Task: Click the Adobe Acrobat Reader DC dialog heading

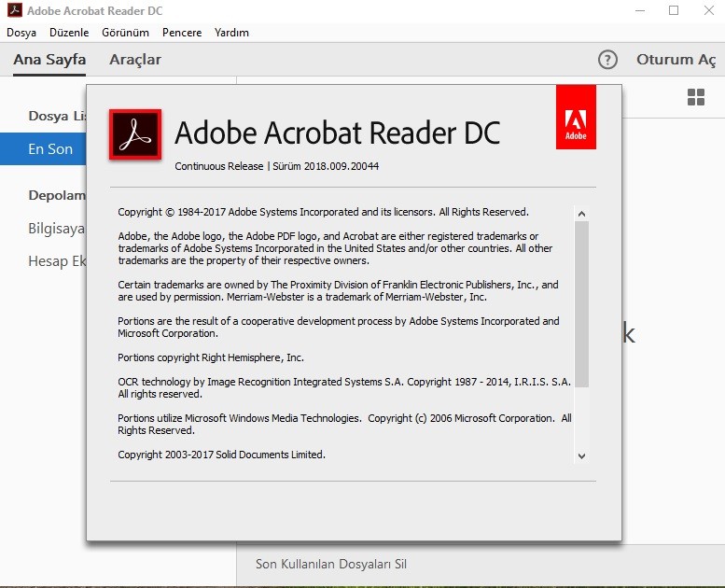Action: (x=337, y=133)
